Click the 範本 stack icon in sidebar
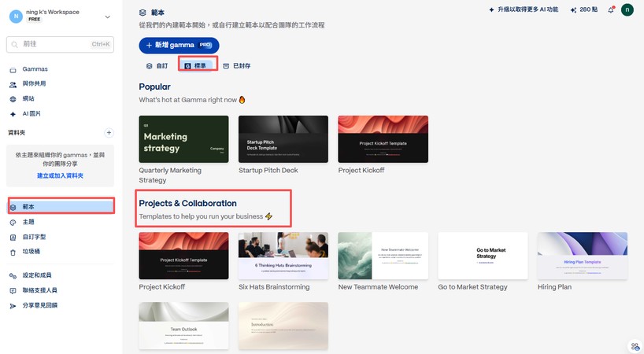 (13, 207)
